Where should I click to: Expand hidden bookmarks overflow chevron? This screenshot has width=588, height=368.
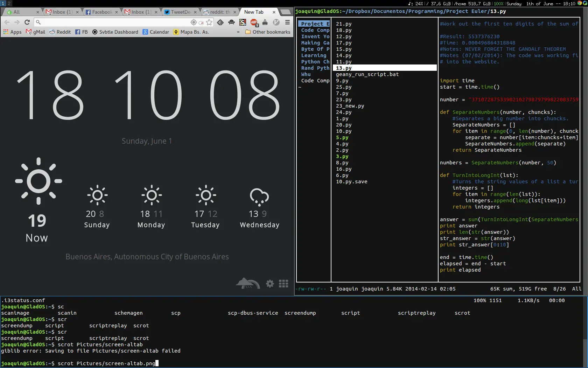[238, 32]
